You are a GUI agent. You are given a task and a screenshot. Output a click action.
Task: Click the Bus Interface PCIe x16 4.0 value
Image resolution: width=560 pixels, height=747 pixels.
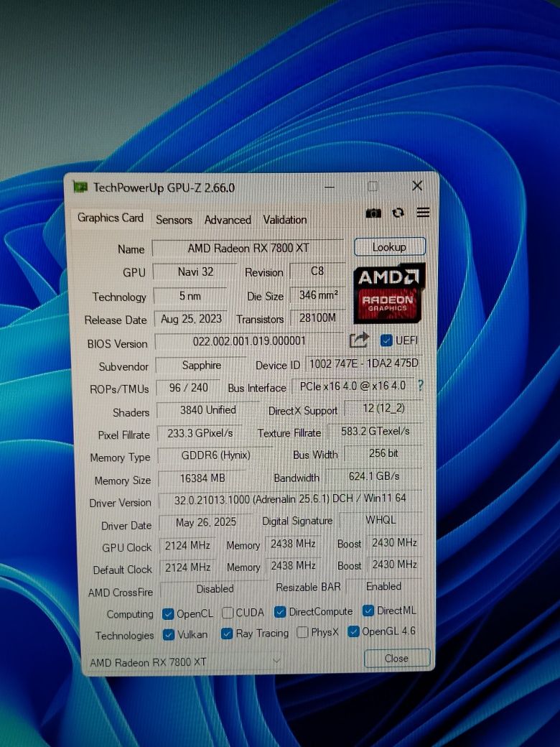tap(353, 386)
